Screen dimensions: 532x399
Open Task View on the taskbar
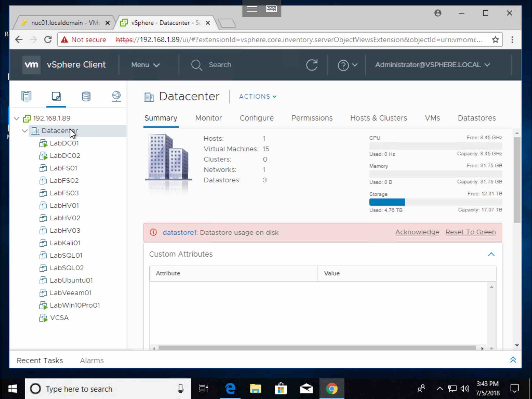tap(203, 389)
